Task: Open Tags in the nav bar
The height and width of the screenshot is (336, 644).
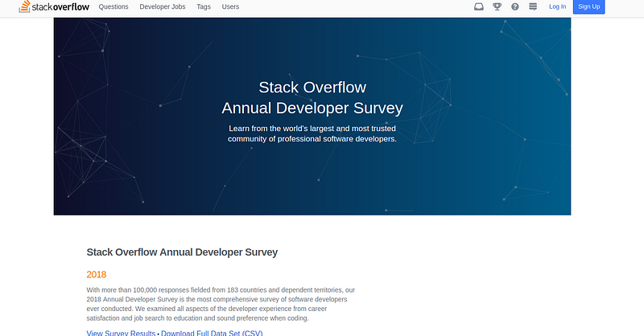Action: pos(204,6)
